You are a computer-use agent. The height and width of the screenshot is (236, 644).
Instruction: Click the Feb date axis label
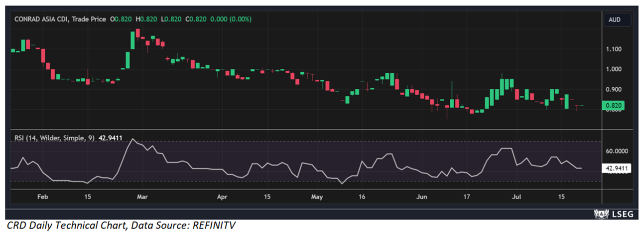coord(43,197)
